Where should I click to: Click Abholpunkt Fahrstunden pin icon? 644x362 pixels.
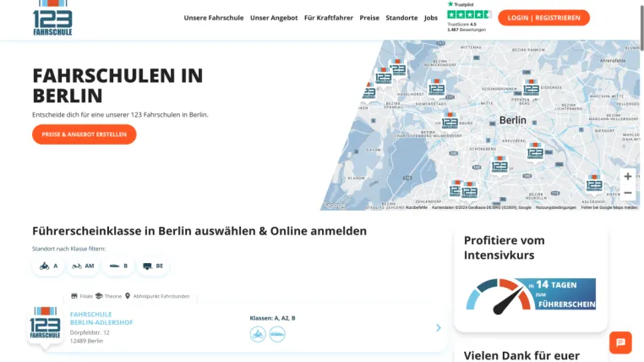click(x=128, y=296)
